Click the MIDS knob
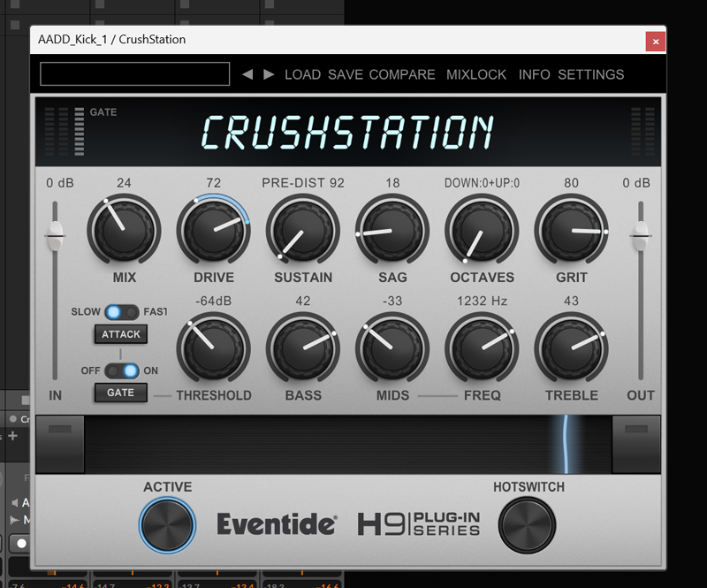Viewport: 707px width, 588px height. coord(392,349)
